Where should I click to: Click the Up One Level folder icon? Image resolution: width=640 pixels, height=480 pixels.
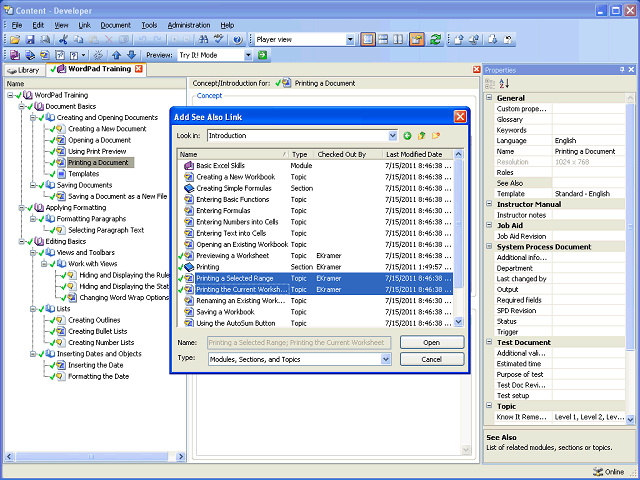point(421,135)
